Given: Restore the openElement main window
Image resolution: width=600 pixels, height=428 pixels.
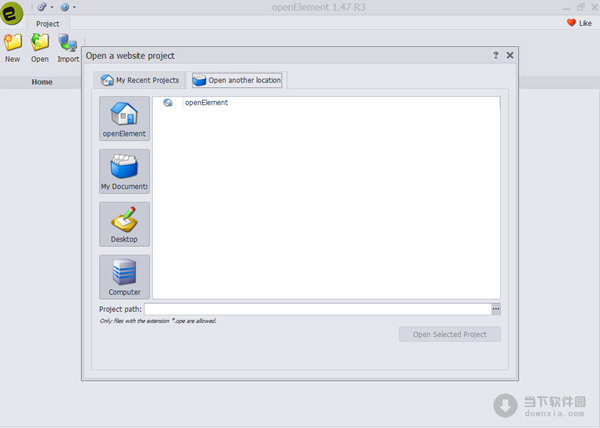Looking at the screenshot, I should (x=580, y=7).
